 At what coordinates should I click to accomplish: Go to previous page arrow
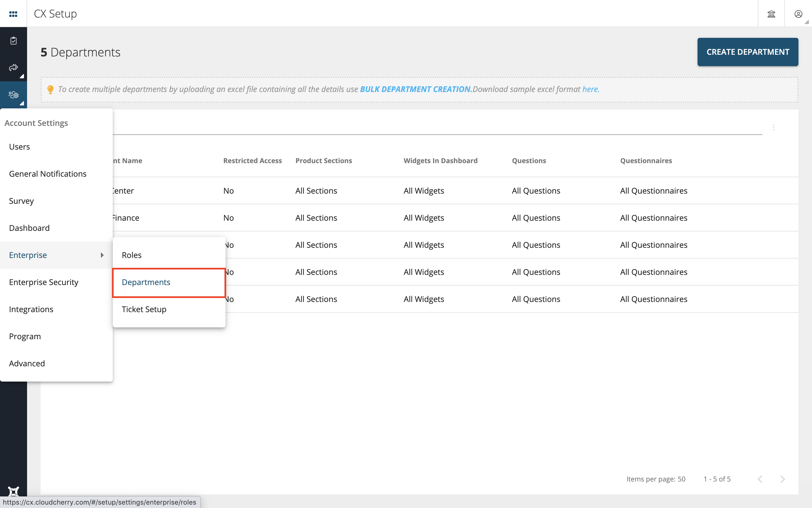[x=760, y=479]
